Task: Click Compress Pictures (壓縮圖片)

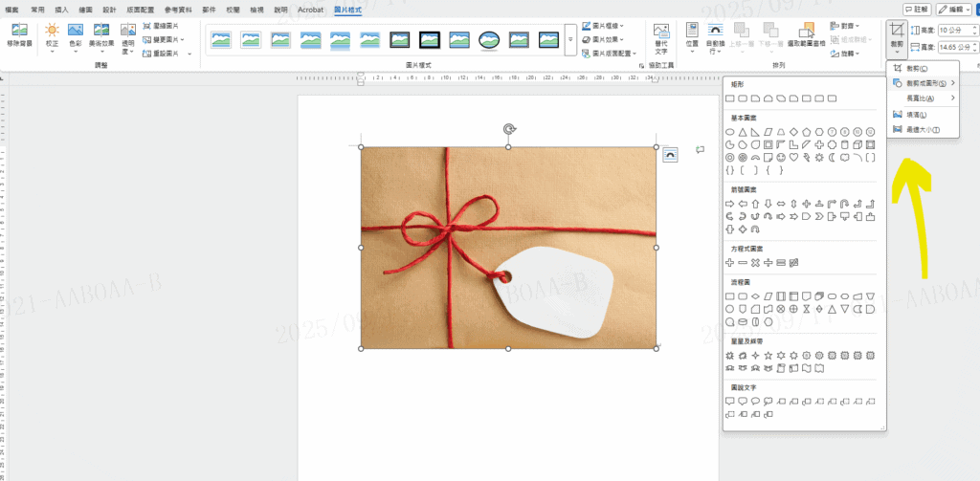Action: (159, 27)
